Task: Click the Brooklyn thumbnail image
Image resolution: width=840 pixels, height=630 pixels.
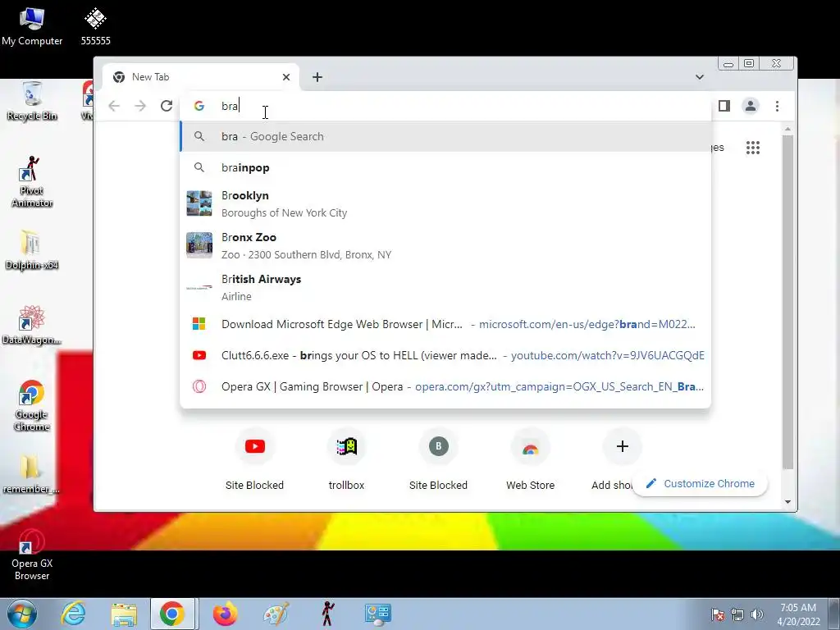Action: pos(199,203)
